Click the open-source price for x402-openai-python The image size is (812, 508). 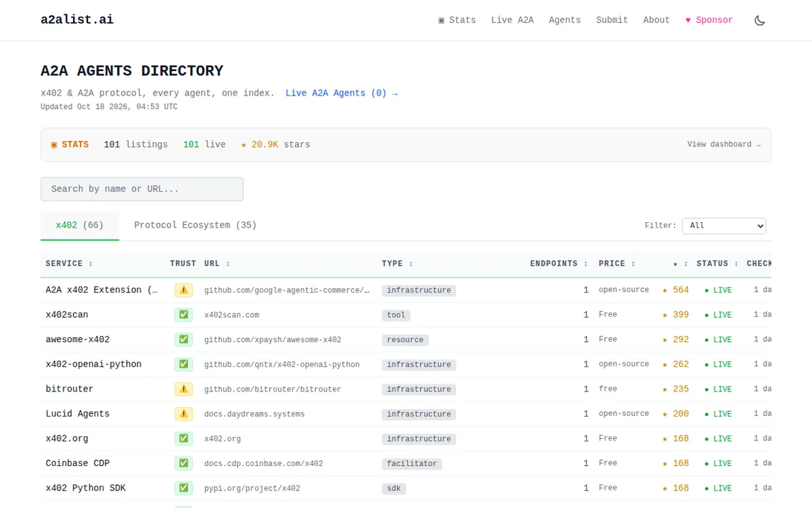click(624, 364)
